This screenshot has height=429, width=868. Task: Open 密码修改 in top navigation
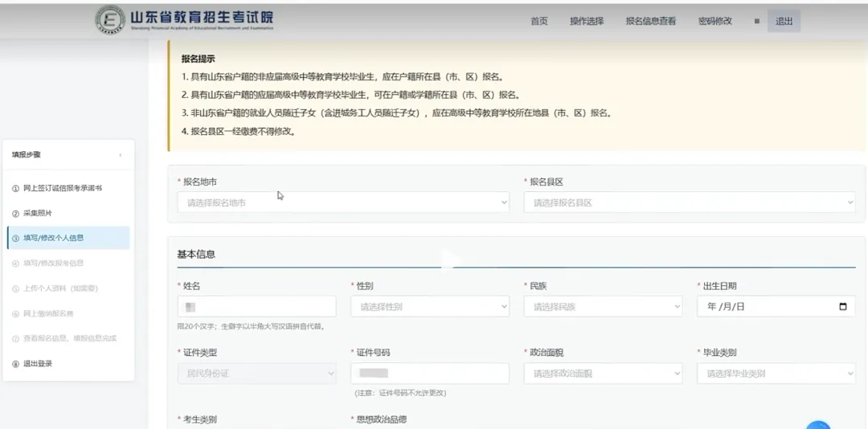click(715, 22)
